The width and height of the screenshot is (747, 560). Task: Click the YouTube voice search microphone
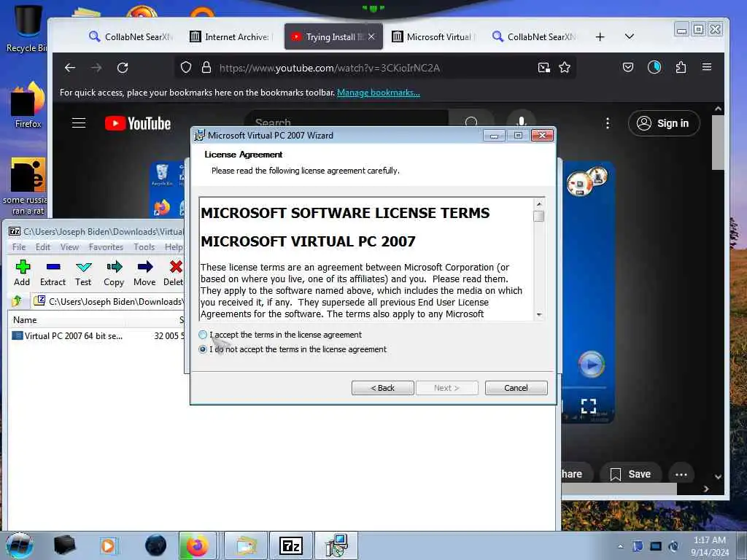[x=521, y=122]
